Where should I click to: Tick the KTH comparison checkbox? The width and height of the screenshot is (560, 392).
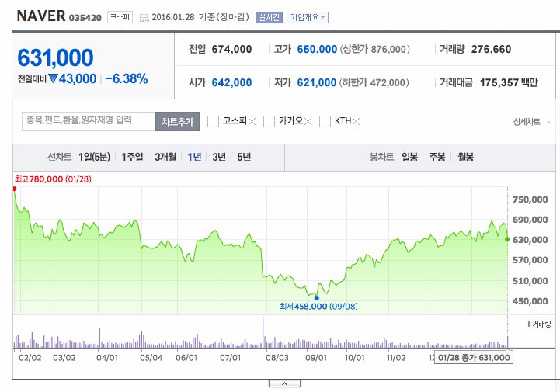(x=325, y=121)
